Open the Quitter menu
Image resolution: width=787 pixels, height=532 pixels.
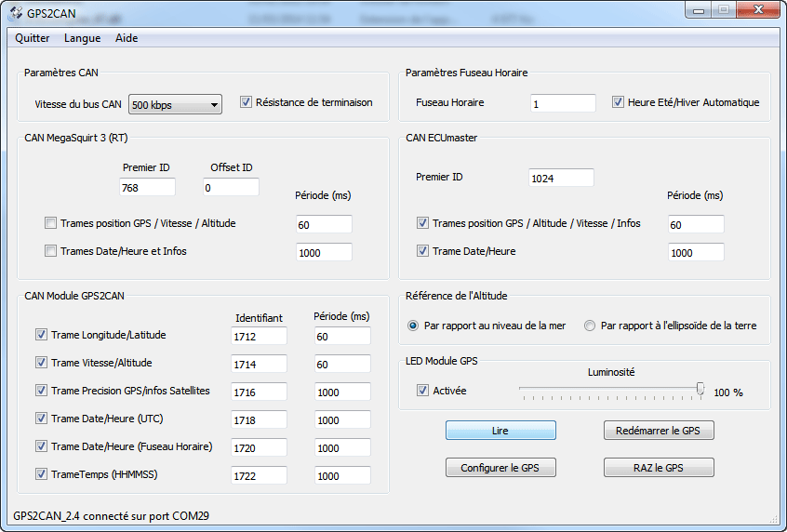33,38
